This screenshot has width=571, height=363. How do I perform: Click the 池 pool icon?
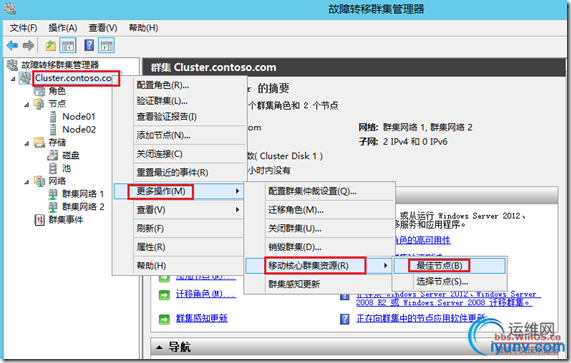[53, 168]
